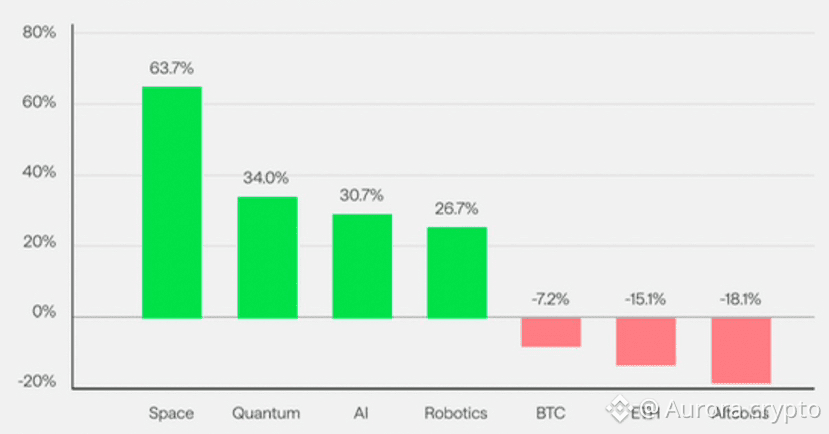Click the 30.7% value label

tap(361, 195)
